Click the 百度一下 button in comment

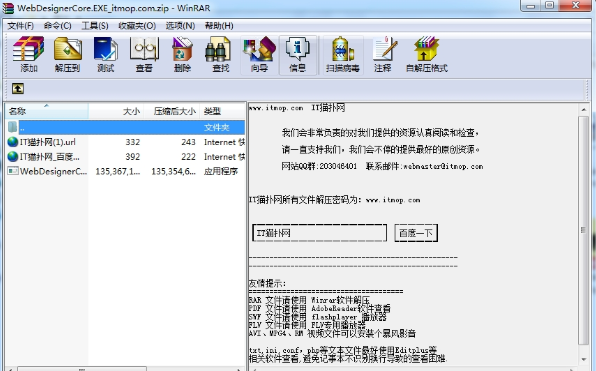(x=416, y=233)
